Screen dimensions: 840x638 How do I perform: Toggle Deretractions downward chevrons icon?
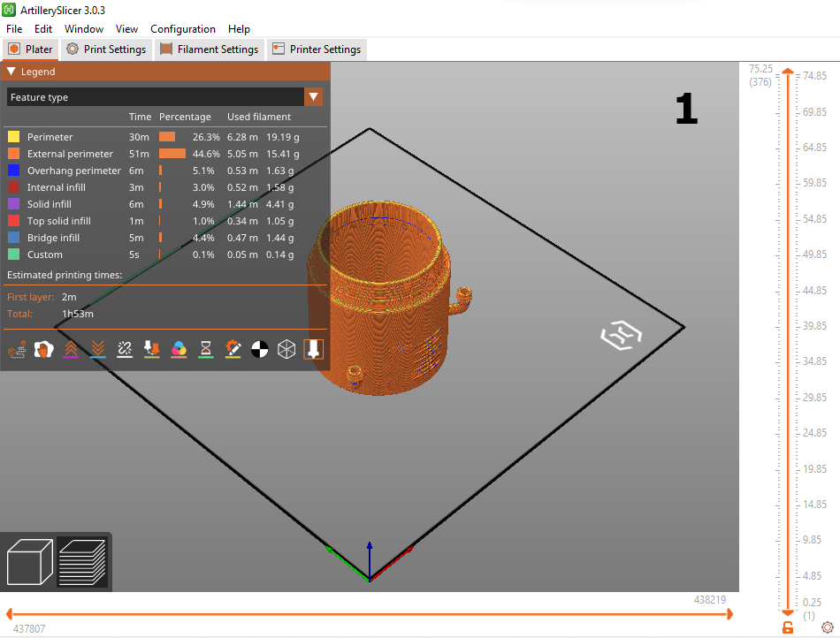click(x=97, y=350)
